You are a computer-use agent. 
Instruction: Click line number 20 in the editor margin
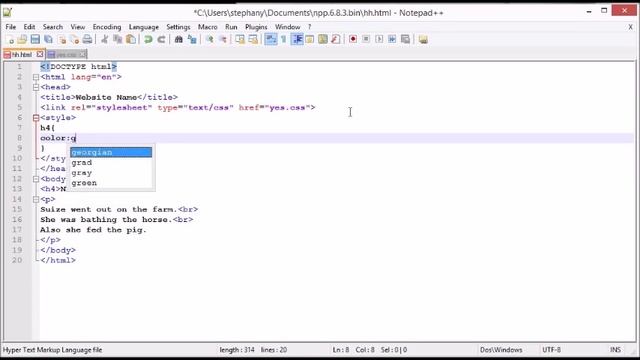[17, 260]
